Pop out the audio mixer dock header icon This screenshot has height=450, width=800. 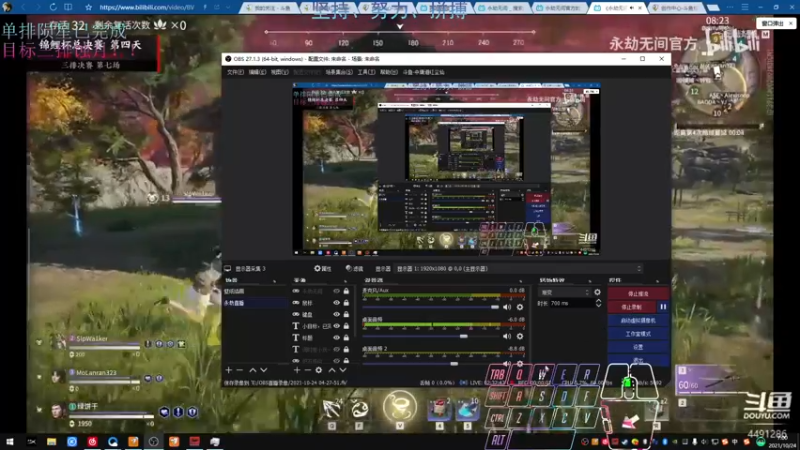click(x=521, y=281)
